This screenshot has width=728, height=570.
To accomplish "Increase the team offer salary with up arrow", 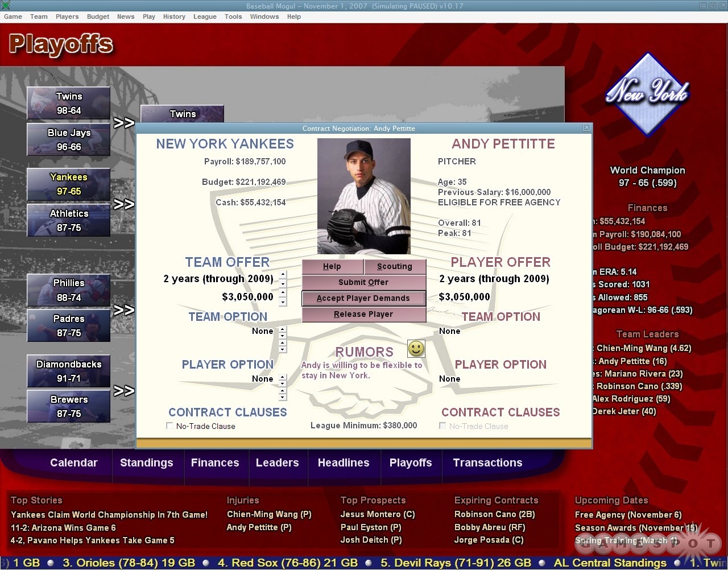I will pos(283,291).
